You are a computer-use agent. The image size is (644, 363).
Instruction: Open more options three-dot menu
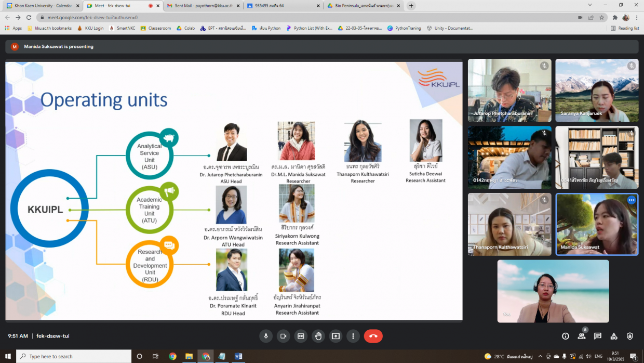[x=353, y=336]
